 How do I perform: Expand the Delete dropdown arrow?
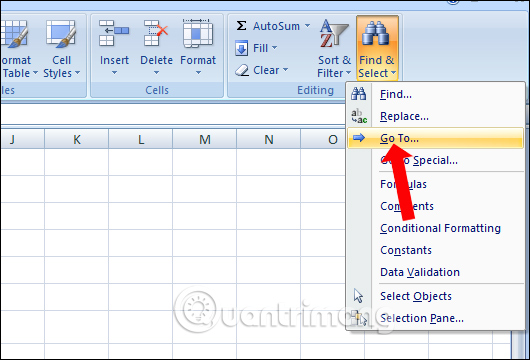tap(156, 73)
